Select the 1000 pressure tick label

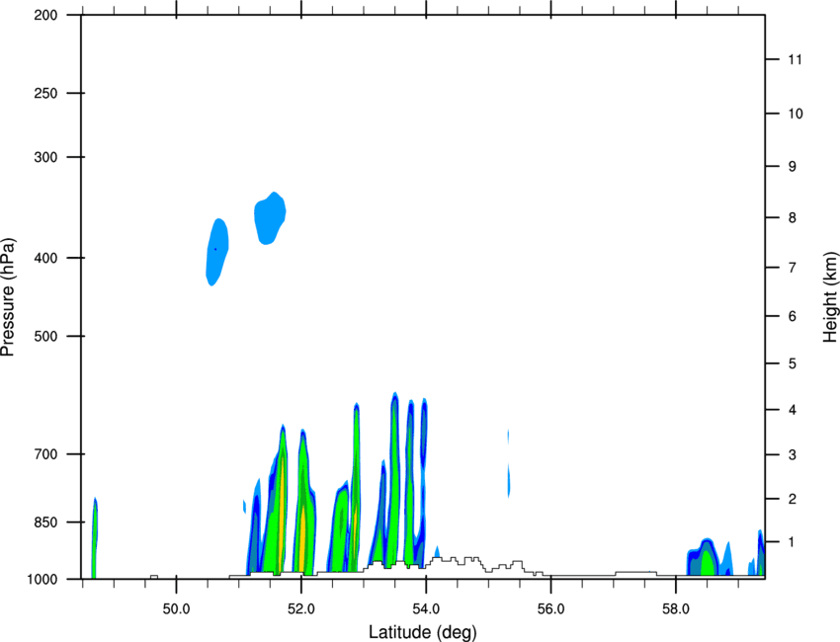[42, 580]
